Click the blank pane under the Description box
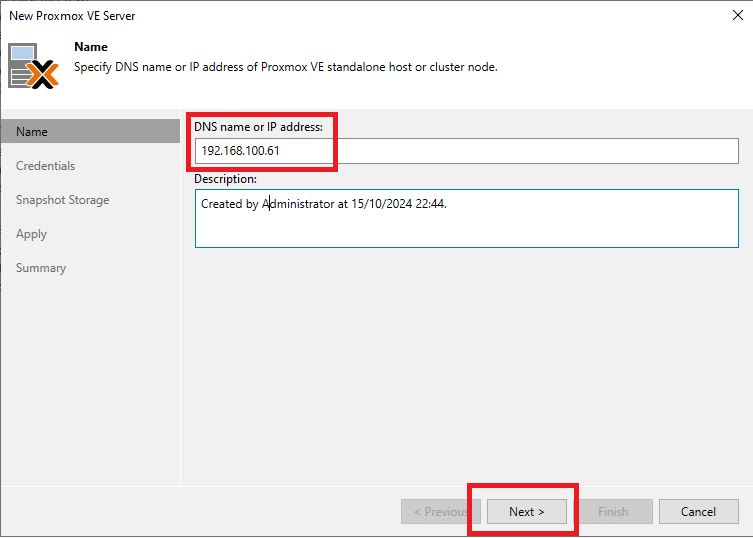753x538 pixels. click(x=466, y=365)
